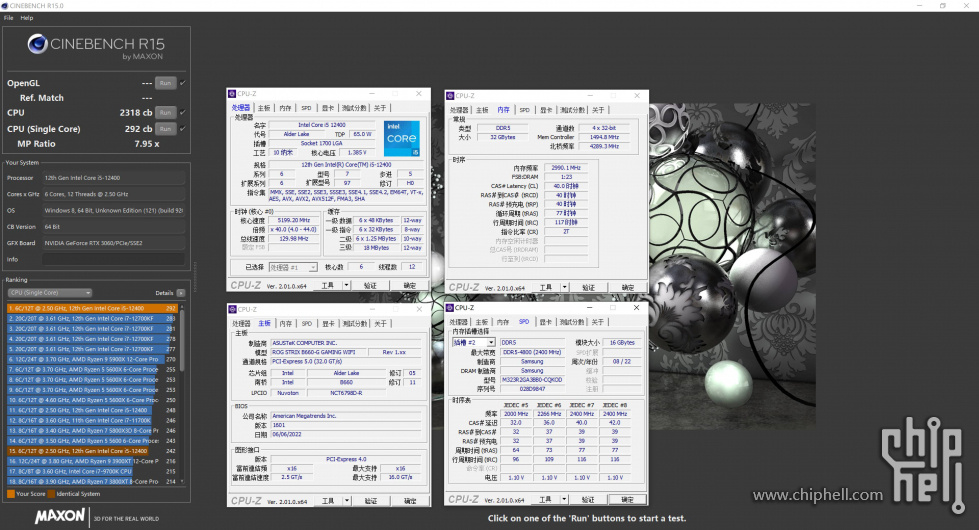Open SPD tab in CPU-Z memory window
Image resolution: width=979 pixels, height=530 pixels.
click(x=524, y=110)
